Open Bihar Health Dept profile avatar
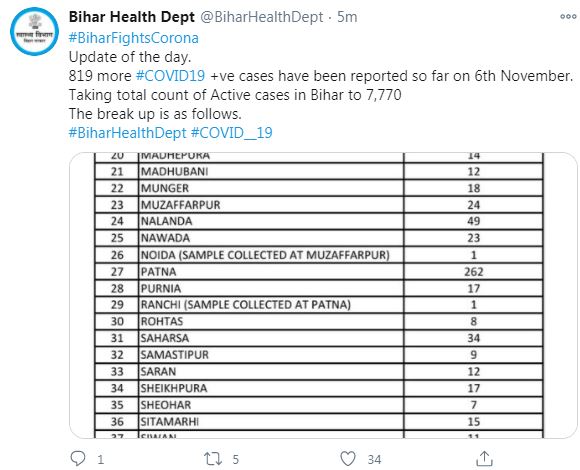The height and width of the screenshot is (470, 580). [x=34, y=31]
